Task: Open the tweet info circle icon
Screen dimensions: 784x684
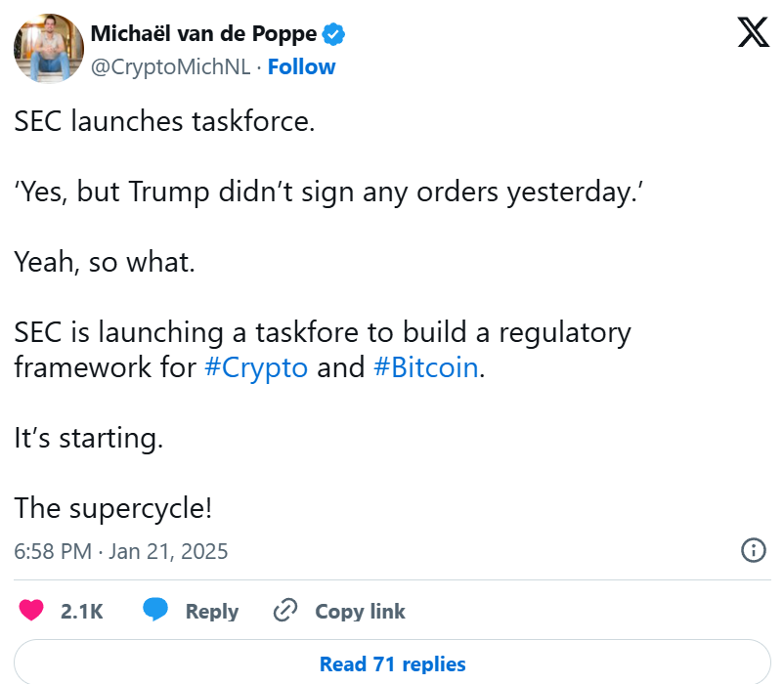Action: (753, 550)
